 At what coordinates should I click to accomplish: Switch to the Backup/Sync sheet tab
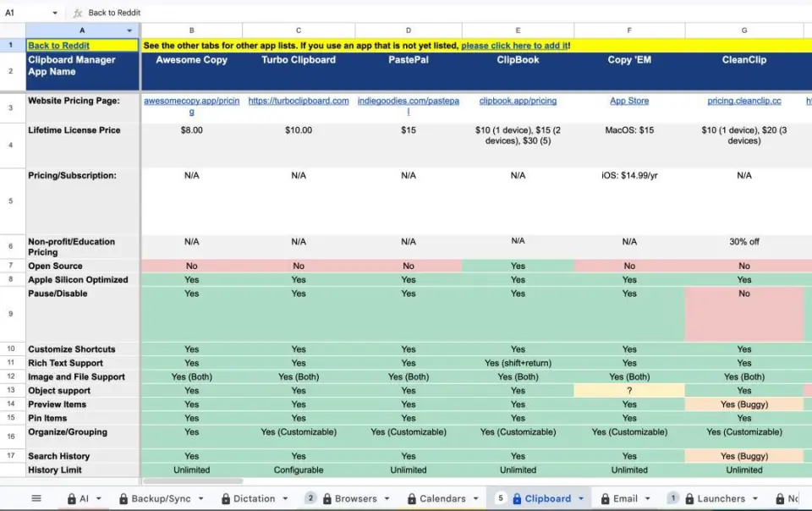click(x=161, y=498)
